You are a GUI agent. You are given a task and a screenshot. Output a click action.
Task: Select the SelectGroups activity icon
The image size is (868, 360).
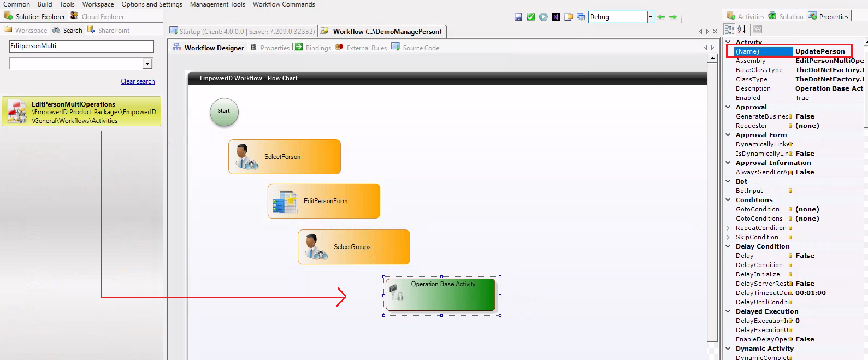316,247
